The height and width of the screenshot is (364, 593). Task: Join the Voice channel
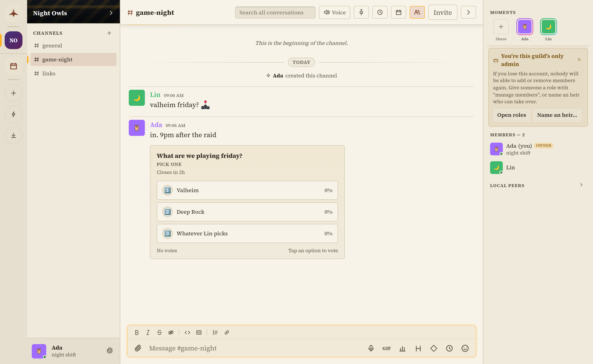click(x=334, y=12)
